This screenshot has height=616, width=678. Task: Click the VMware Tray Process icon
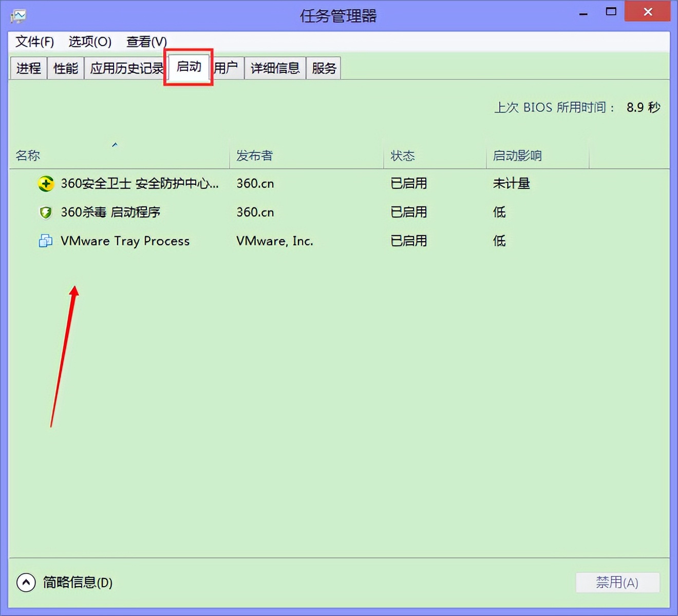46,241
